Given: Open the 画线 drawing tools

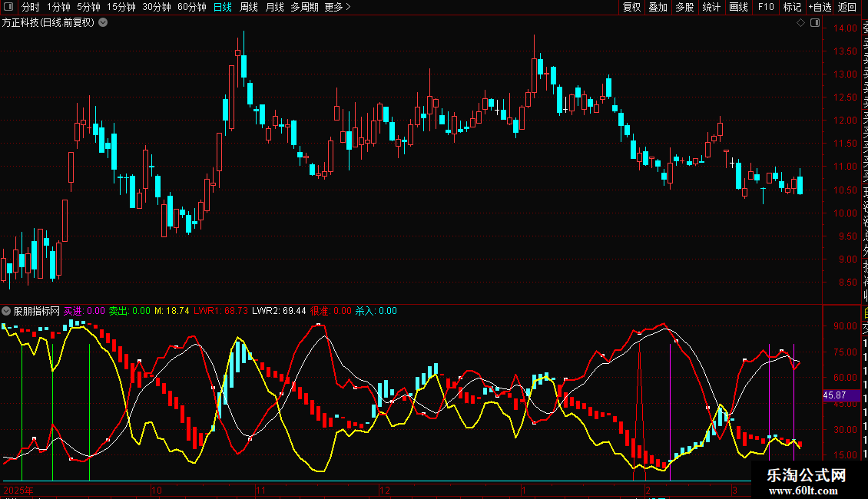Looking at the screenshot, I should point(738,7).
